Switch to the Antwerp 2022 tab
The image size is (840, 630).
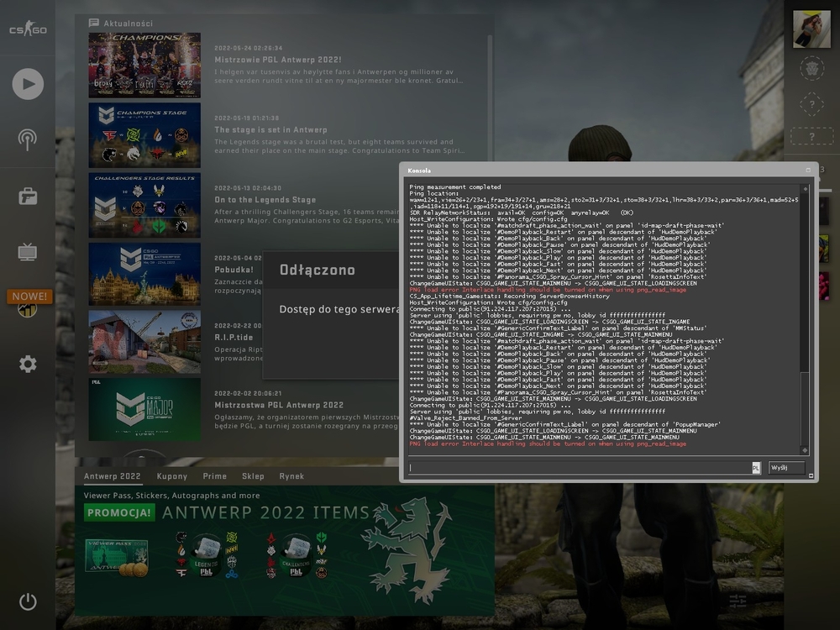(x=112, y=476)
